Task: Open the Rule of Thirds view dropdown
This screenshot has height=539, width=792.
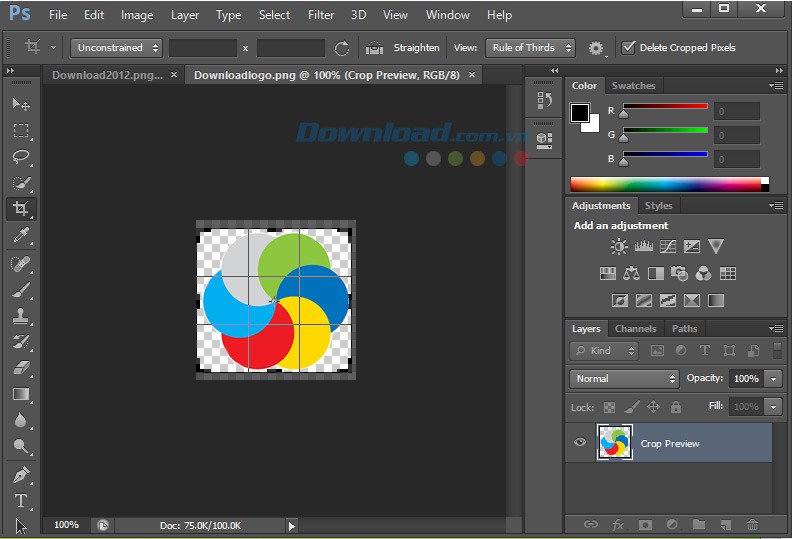Action: tap(530, 47)
